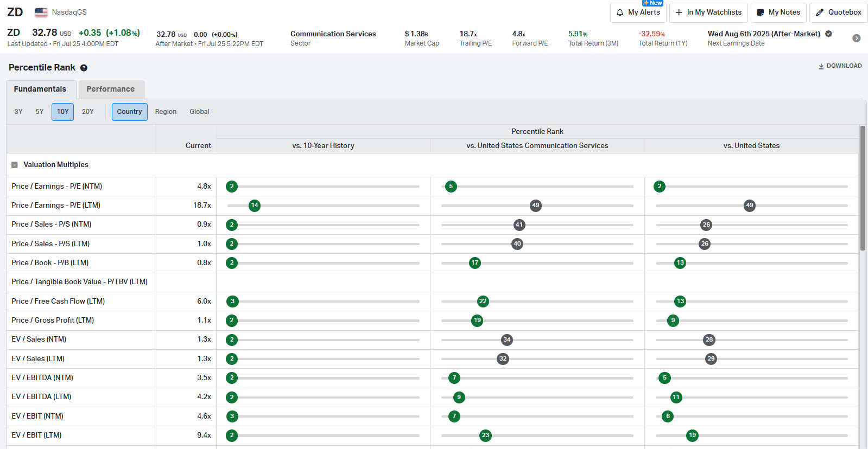The height and width of the screenshot is (449, 868).
Task: Click the vs. 10-Year History column header
Action: 323,146
